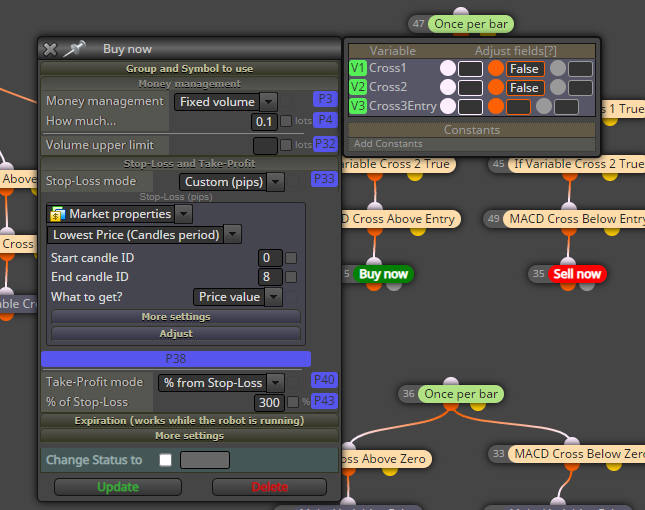Click the False value field for Cross1
This screenshot has height=510, width=645.
524,69
